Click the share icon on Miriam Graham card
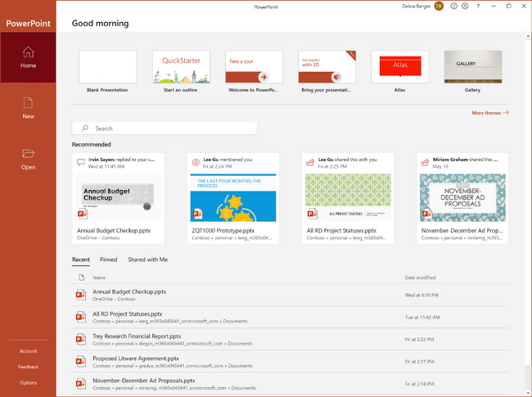 pos(425,162)
